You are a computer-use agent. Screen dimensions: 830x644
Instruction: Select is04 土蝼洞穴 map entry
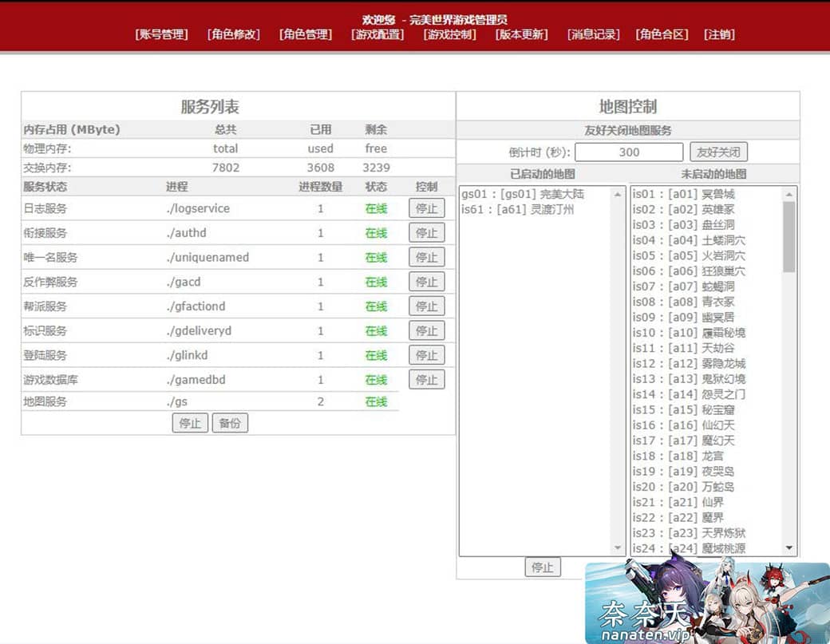(706, 239)
